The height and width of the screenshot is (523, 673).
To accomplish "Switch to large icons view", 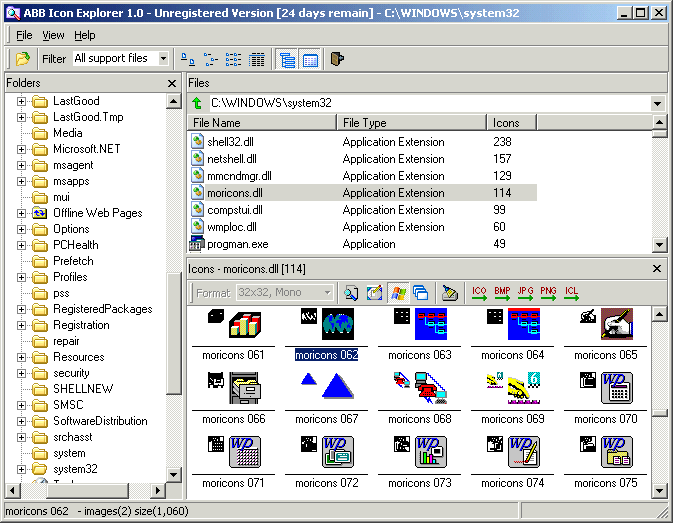I will 188,59.
